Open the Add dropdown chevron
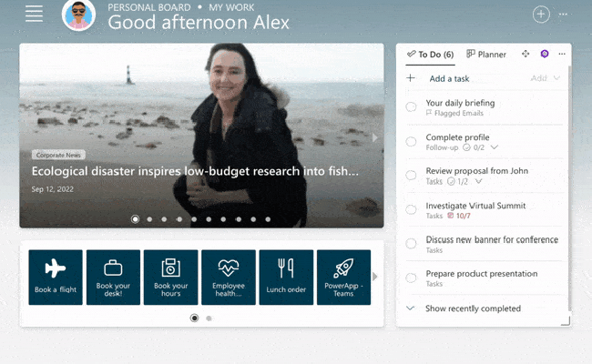The image size is (592, 364). click(x=556, y=78)
